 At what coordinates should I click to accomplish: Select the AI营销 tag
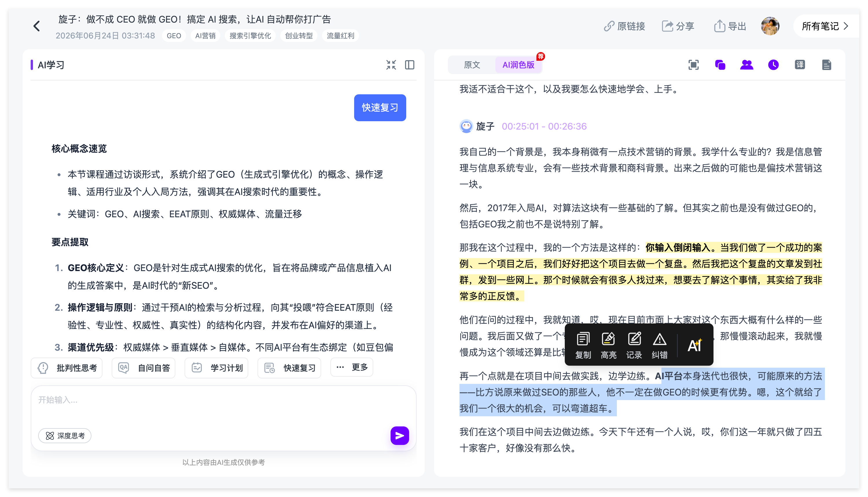pos(205,36)
